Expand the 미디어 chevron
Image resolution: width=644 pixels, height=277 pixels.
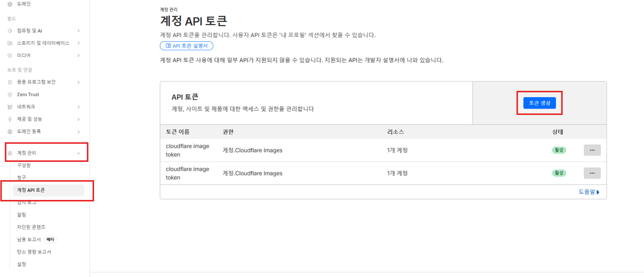click(x=78, y=55)
